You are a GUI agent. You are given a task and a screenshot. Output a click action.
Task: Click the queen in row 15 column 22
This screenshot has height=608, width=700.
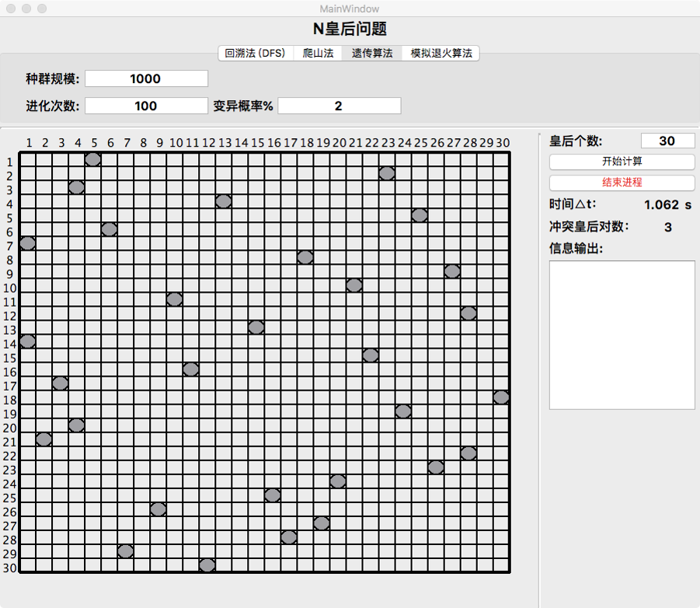(371, 355)
